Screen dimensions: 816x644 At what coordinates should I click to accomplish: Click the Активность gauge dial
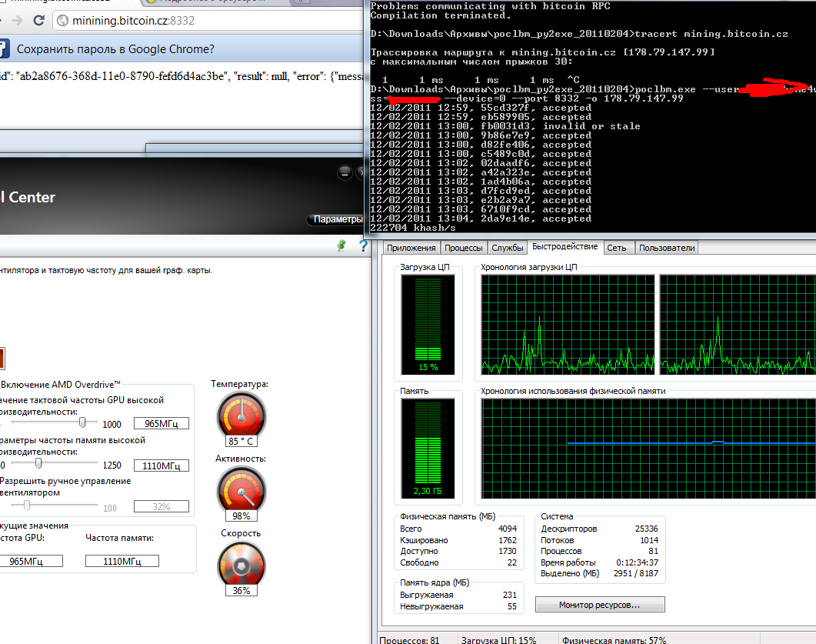241,489
